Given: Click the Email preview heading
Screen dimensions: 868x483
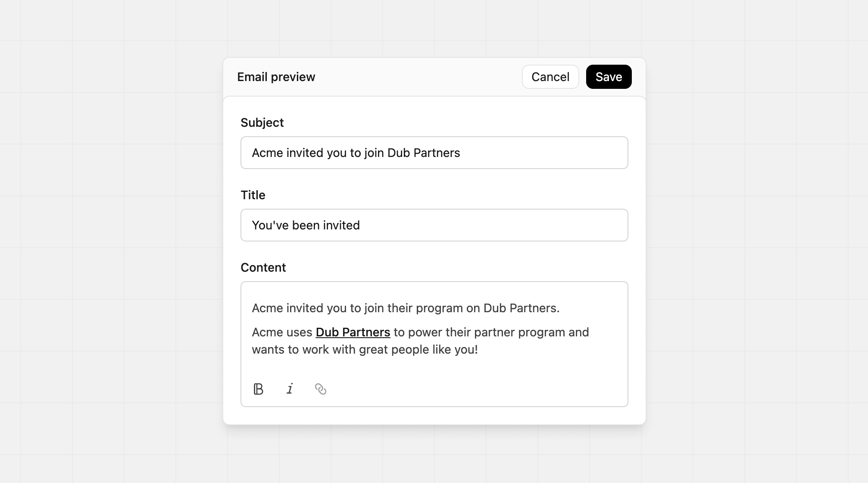Looking at the screenshot, I should click(x=276, y=76).
